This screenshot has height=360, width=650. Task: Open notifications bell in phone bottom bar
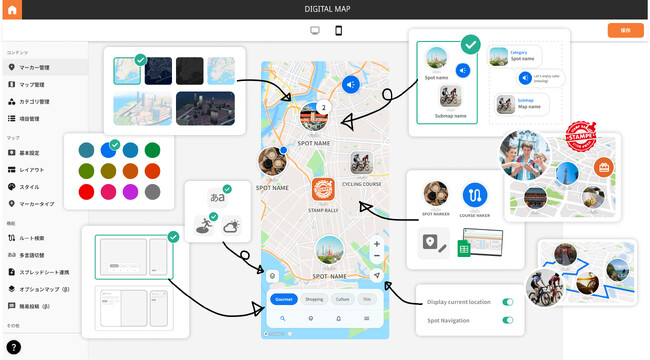339,319
